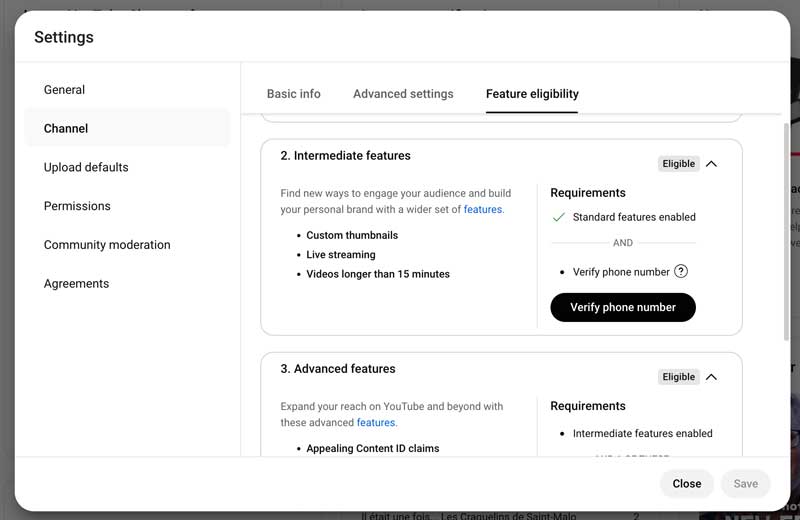This screenshot has width=800, height=520.
Task: Open the Advanced settings tab
Action: pos(403,94)
